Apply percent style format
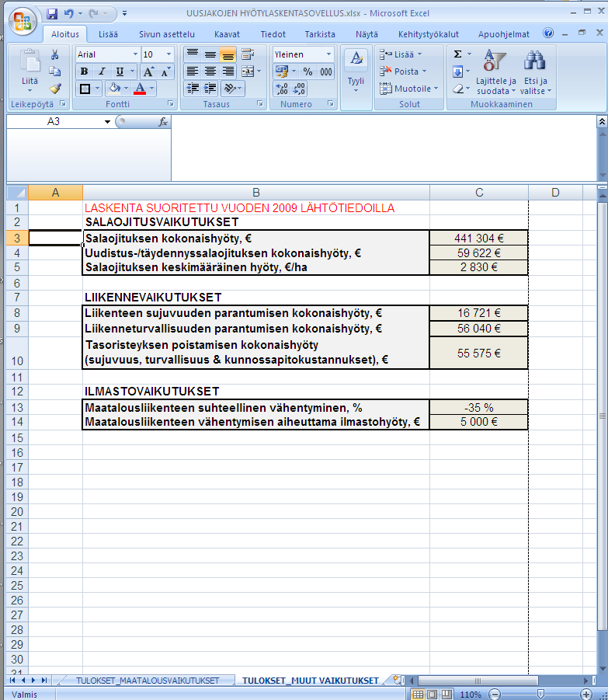 pyautogui.click(x=307, y=71)
